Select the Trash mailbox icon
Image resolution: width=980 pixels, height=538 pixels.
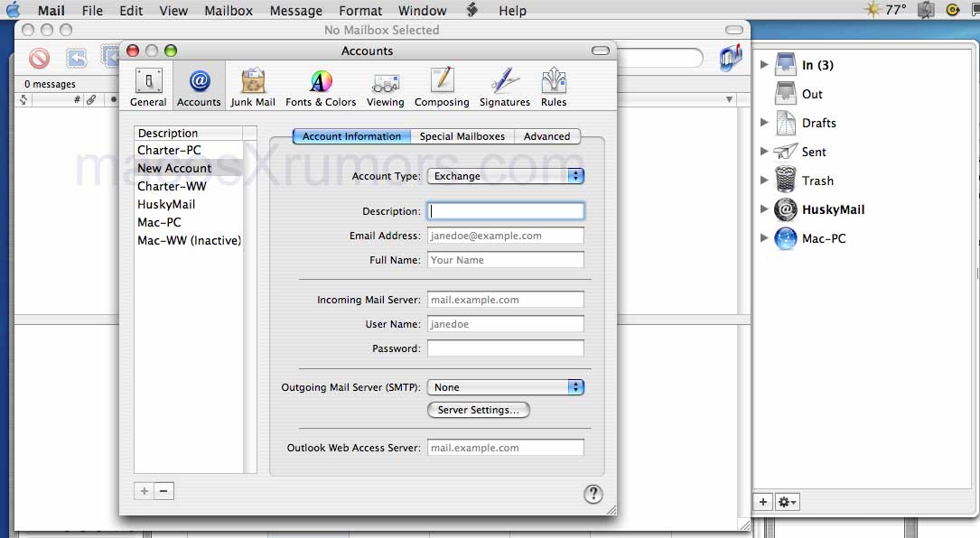click(x=786, y=180)
